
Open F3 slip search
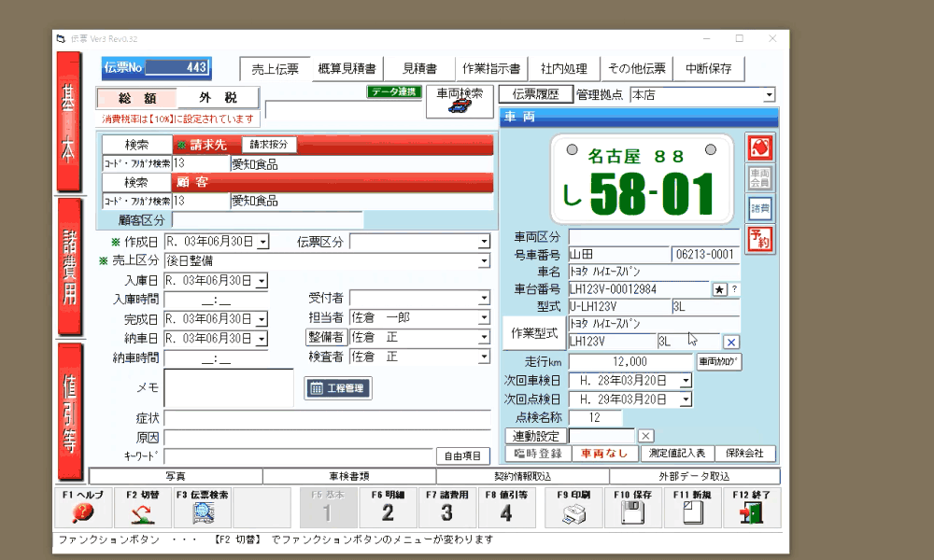pyautogui.click(x=203, y=508)
